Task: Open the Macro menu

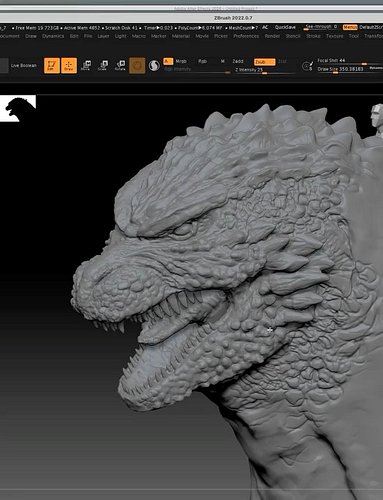Action: 139,36
